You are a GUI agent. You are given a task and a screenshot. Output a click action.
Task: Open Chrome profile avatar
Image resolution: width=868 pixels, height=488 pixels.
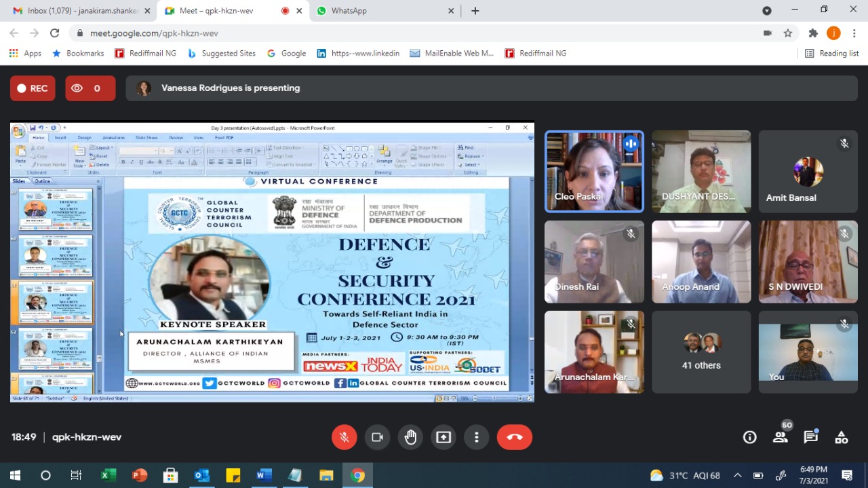[x=833, y=33]
